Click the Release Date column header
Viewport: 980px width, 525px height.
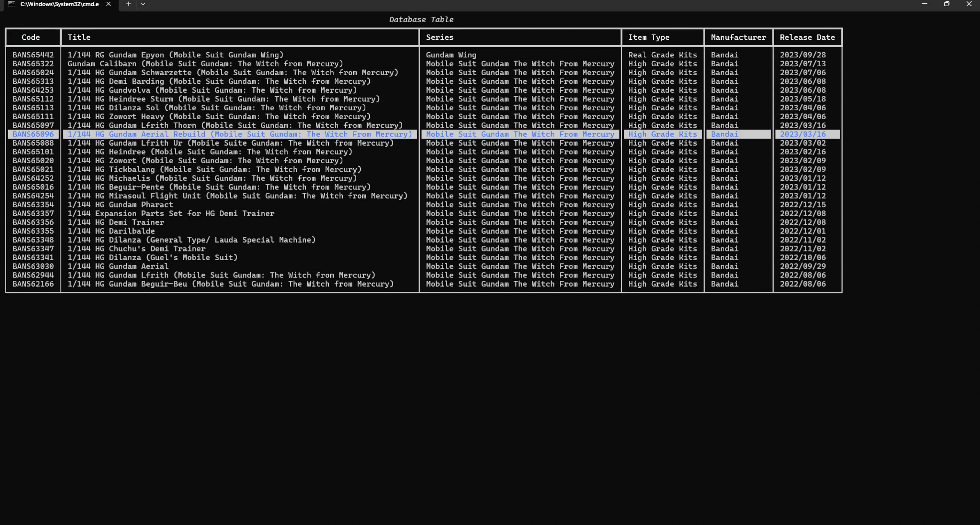pos(807,37)
